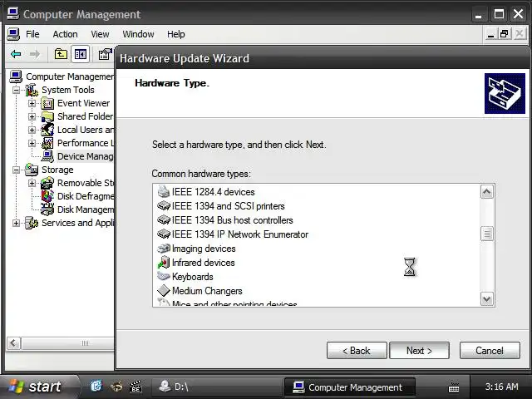Open the View menu
The height and width of the screenshot is (399, 532).
(100, 34)
